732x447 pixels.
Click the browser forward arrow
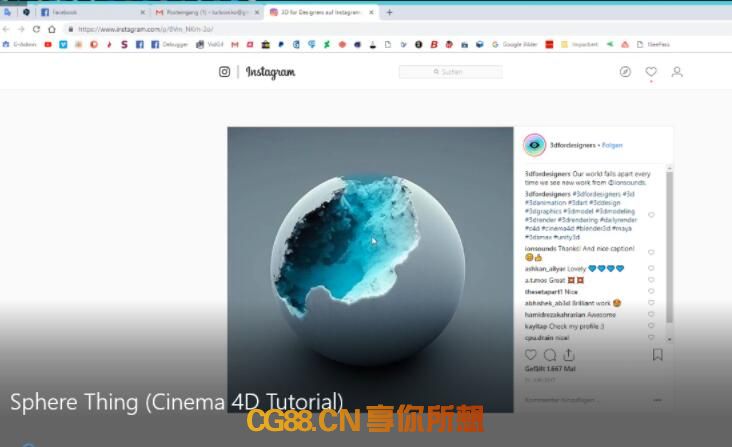pos(21,29)
